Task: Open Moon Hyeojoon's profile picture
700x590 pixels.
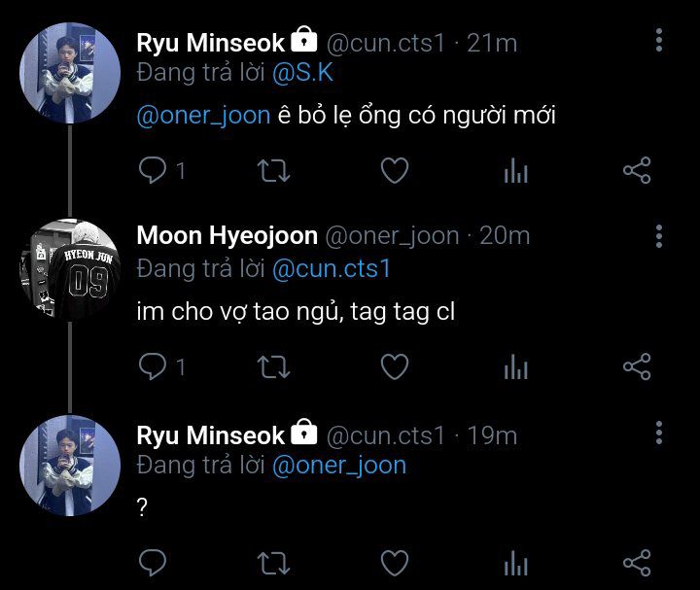Action: point(70,268)
